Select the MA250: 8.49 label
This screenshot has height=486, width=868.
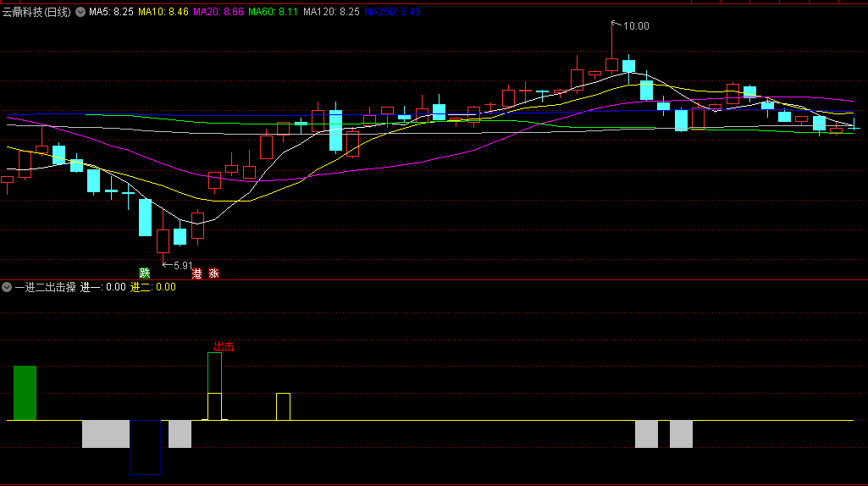tap(392, 12)
